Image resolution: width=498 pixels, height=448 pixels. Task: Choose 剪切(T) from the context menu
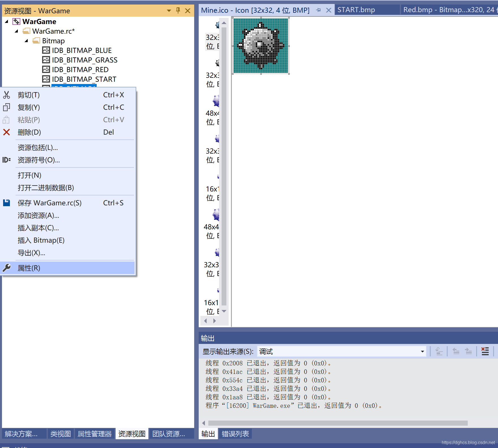[68, 95]
